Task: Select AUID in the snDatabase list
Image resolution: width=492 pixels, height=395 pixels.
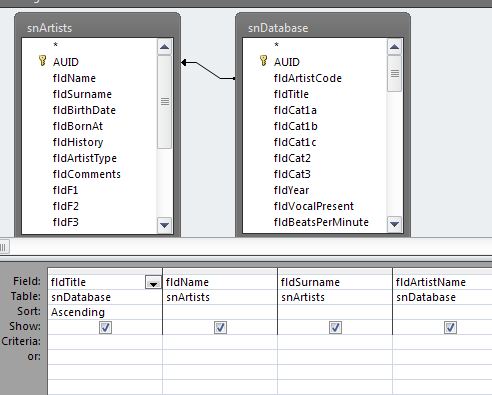Action: (x=287, y=62)
